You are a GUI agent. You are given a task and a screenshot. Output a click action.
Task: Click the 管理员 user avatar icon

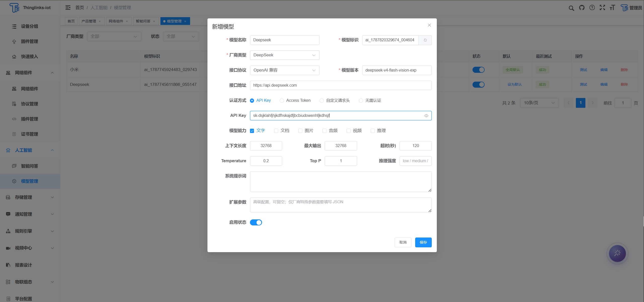[x=624, y=8]
